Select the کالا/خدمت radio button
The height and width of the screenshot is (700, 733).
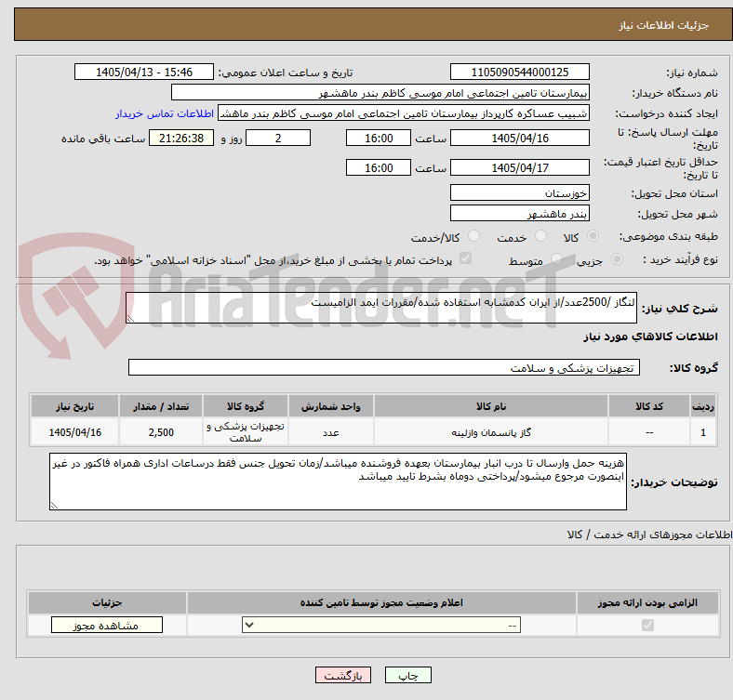point(474,236)
